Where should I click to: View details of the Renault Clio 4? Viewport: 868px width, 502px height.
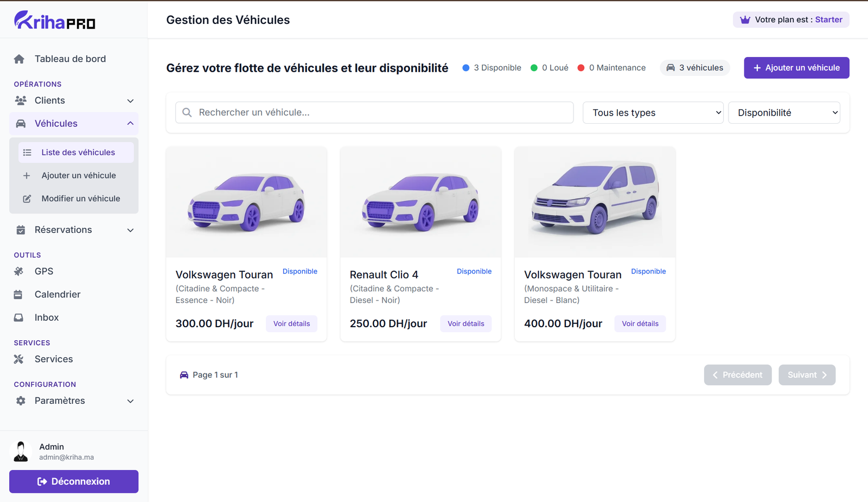(x=465, y=323)
